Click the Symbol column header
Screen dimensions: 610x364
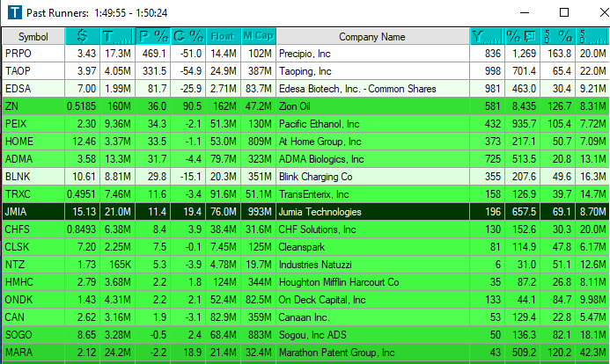pyautogui.click(x=33, y=36)
